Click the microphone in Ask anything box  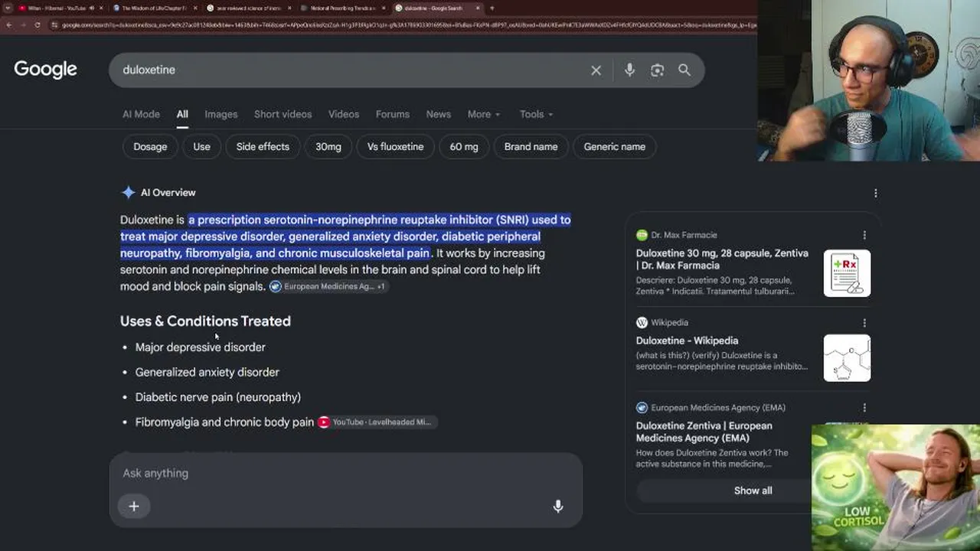558,506
